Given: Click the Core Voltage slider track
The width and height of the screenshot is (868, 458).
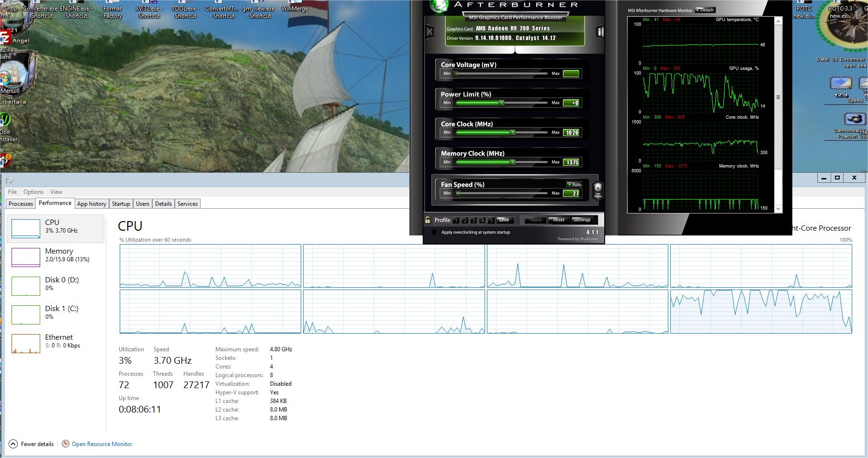Looking at the screenshot, I should tap(502, 73).
